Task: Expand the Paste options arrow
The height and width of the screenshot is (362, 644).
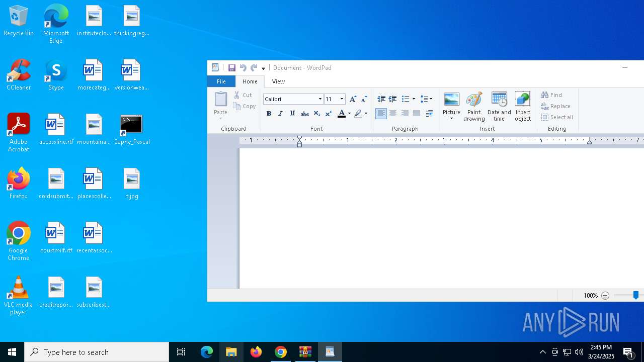Action: (x=220, y=119)
